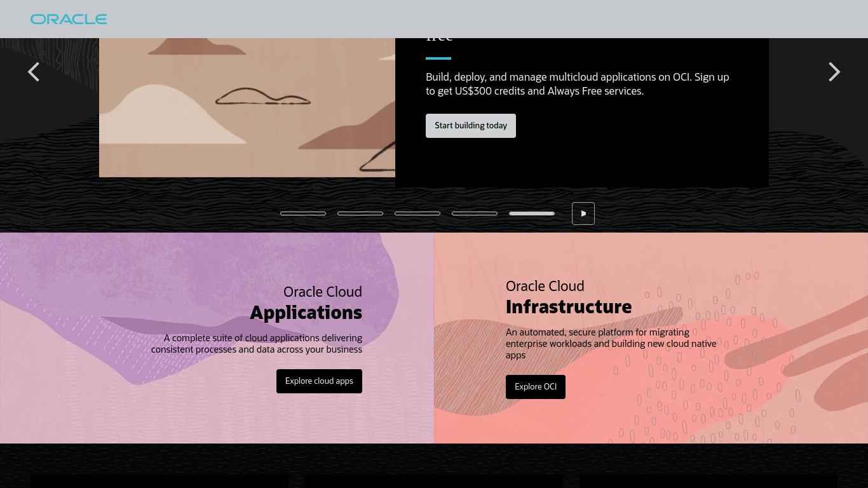Click 'Oracle Cloud' text above Applications
The height and width of the screenshot is (488, 868).
coord(323,292)
